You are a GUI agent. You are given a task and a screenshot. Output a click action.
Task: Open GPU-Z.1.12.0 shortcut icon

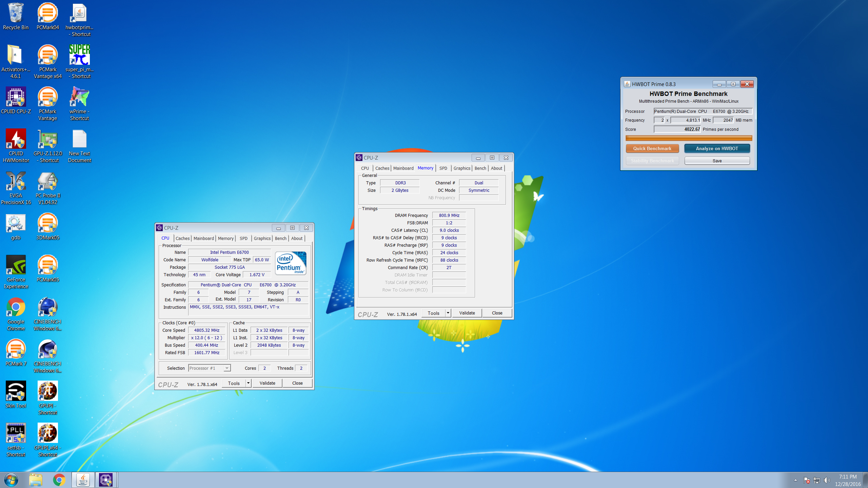pos(47,146)
